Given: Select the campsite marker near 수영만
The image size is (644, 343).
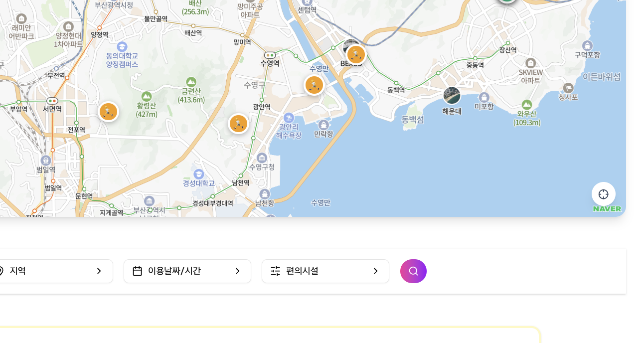Looking at the screenshot, I should point(314,85).
